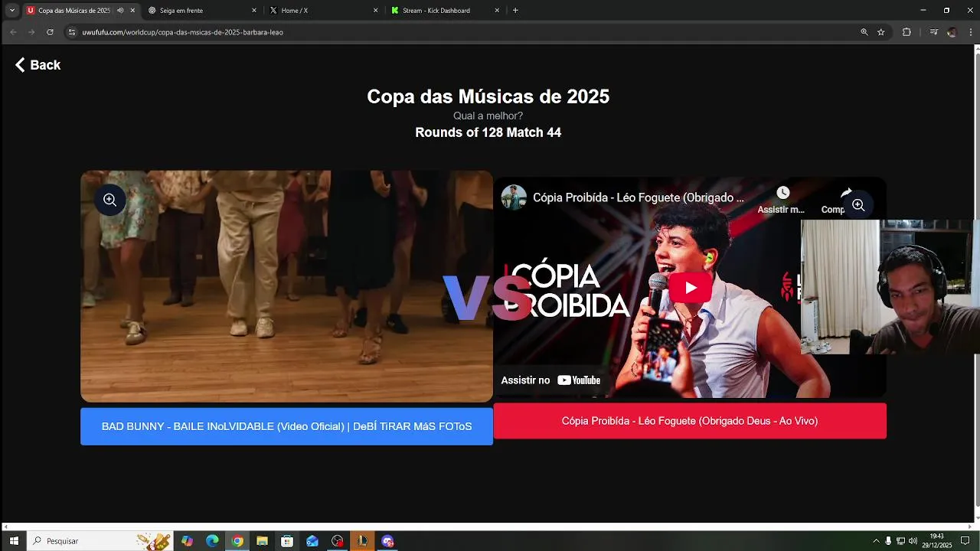Click the 'Assistir mais tarde' clock icon
980x551 pixels.
[782, 193]
